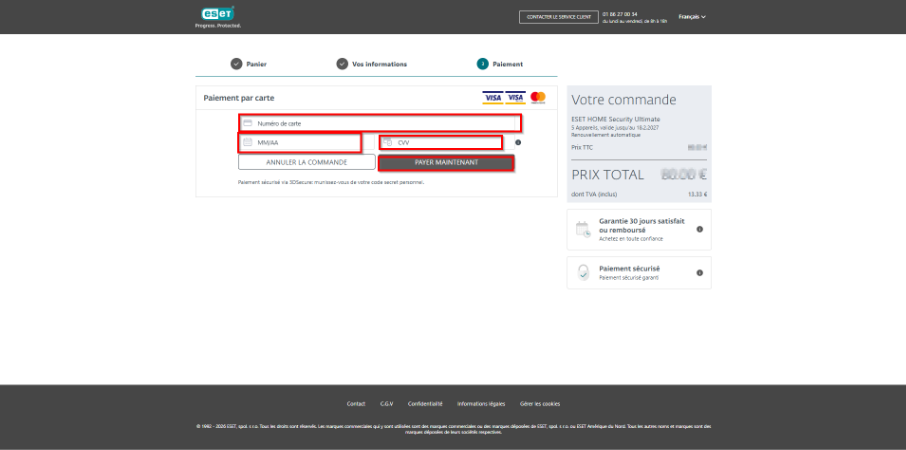906x450 pixels.
Task: Click the Paiement step number icon
Action: tap(482, 64)
